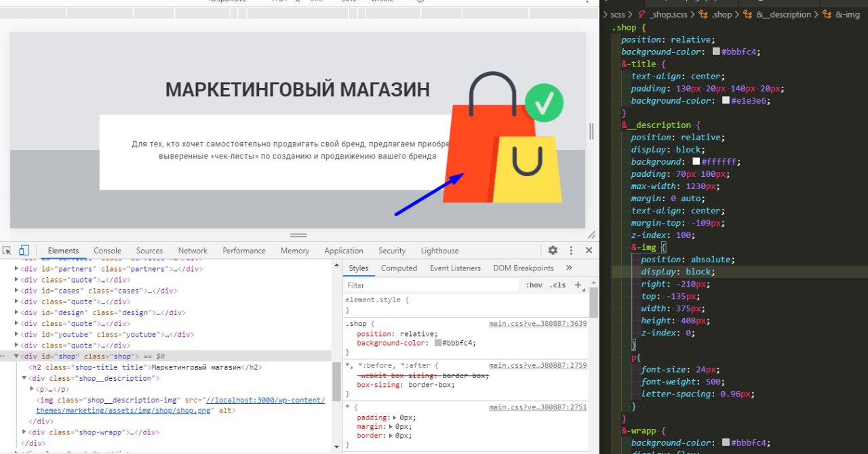
Task: Open the Security tab
Action: coord(392,251)
